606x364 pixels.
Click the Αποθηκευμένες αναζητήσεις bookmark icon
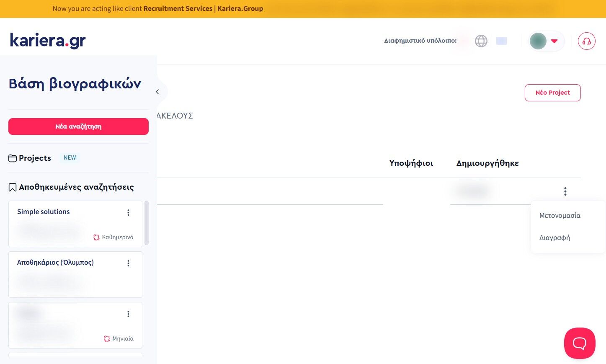coord(13,187)
